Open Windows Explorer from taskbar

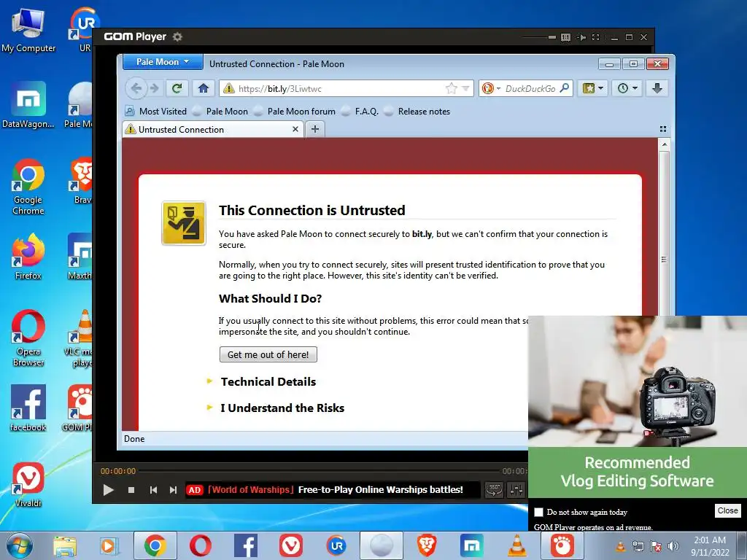click(x=65, y=545)
